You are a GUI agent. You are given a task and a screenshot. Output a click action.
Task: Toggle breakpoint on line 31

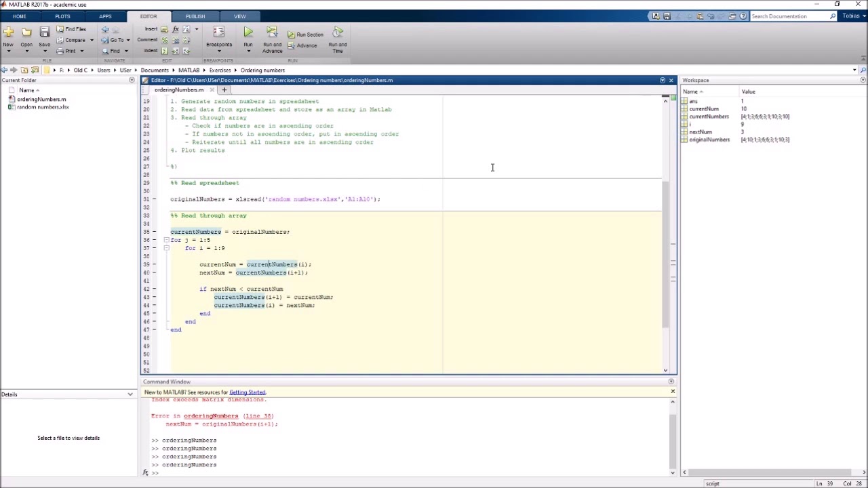point(154,199)
